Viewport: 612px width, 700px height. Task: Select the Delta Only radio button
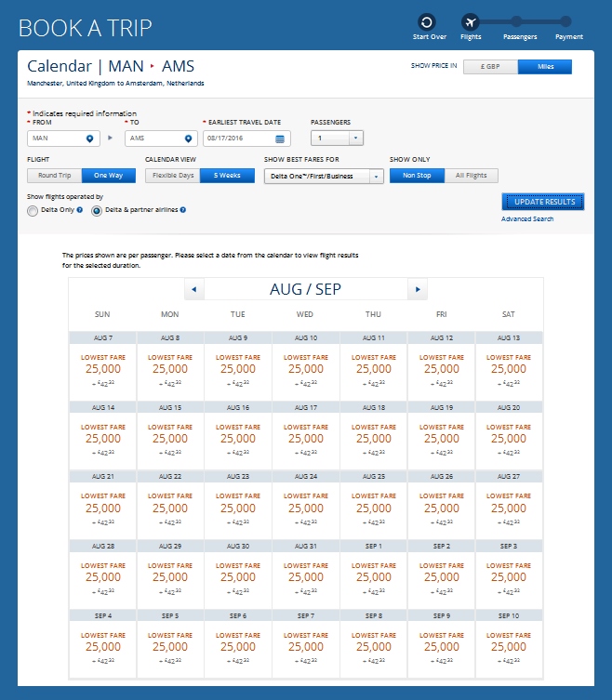(x=33, y=211)
